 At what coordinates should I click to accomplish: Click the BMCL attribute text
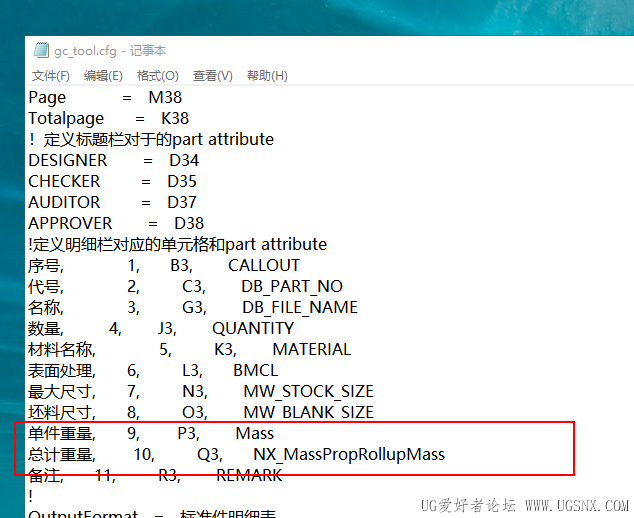(x=256, y=371)
